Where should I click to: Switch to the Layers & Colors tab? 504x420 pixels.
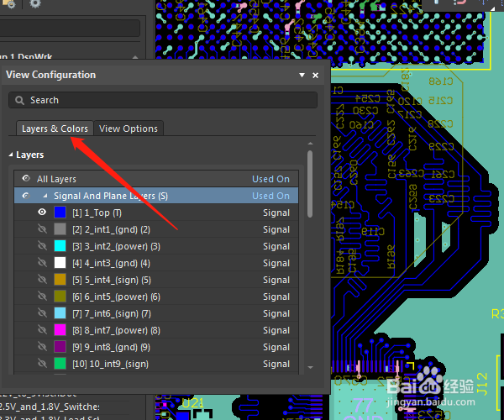coord(55,129)
